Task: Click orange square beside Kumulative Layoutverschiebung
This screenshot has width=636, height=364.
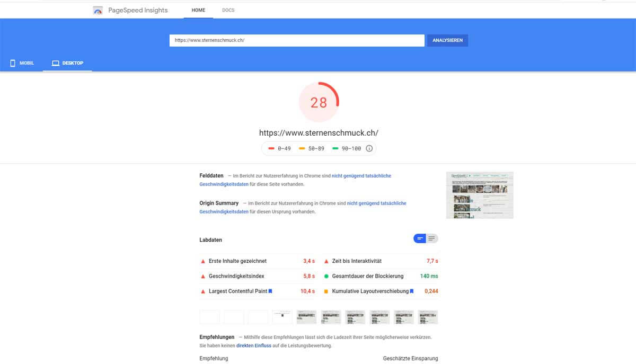Action: coord(326,291)
